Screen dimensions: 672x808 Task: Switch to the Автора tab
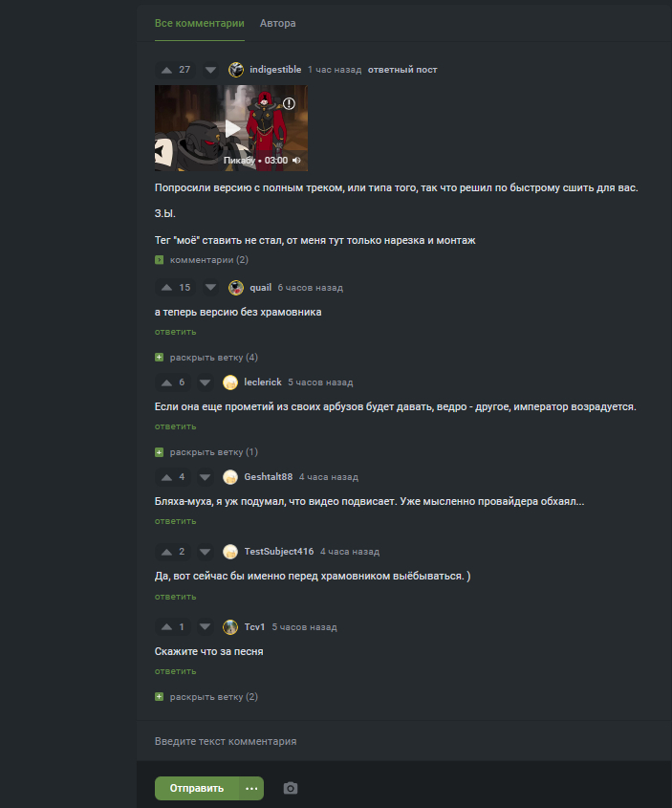pos(277,23)
